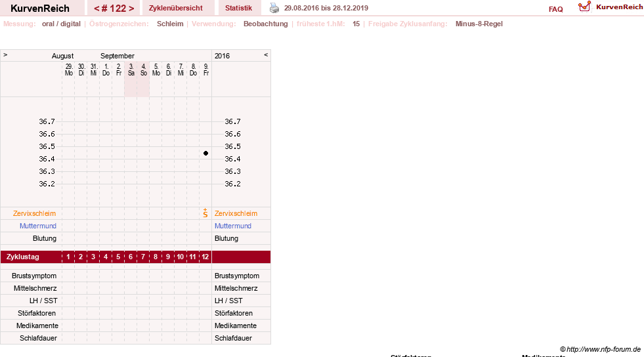
Task: Click the September month header
Action: click(118, 56)
